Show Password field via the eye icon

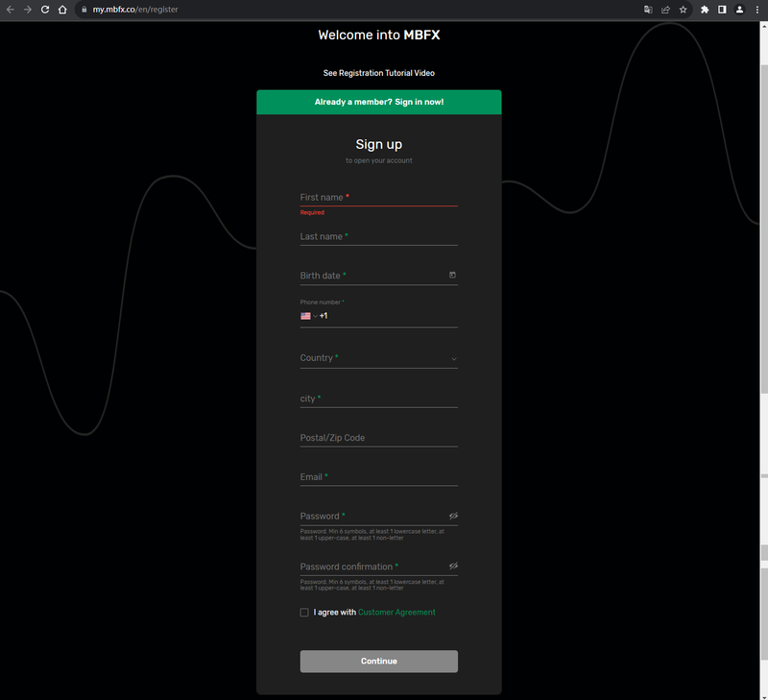point(453,516)
